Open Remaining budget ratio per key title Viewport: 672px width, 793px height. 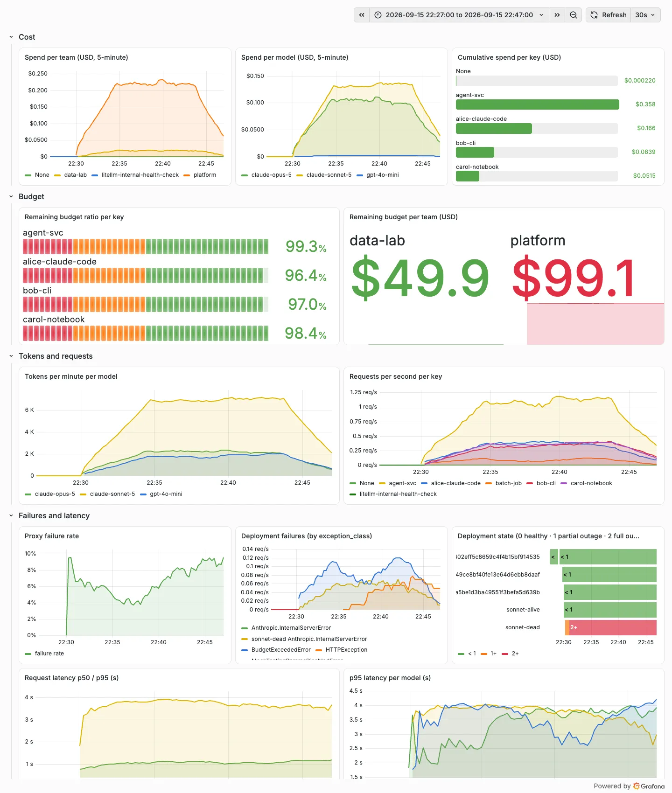(74, 217)
